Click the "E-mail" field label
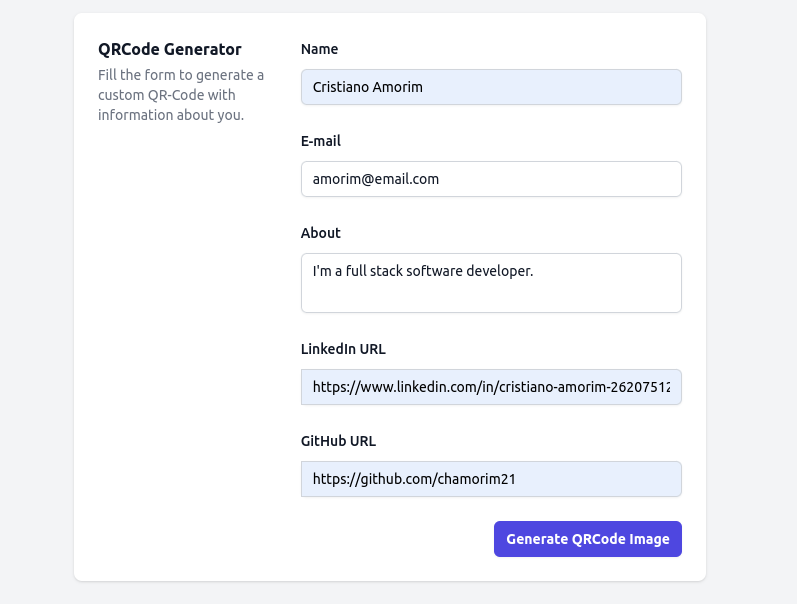 (x=321, y=141)
